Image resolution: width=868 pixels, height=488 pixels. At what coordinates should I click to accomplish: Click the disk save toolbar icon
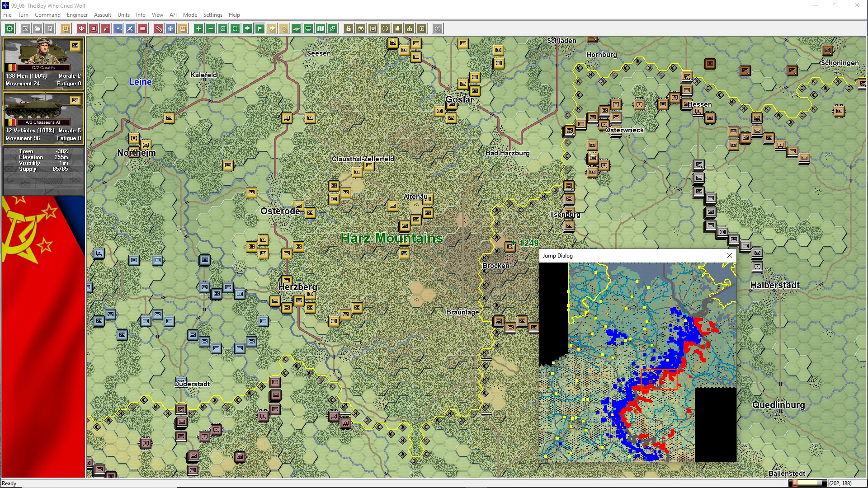click(x=50, y=29)
